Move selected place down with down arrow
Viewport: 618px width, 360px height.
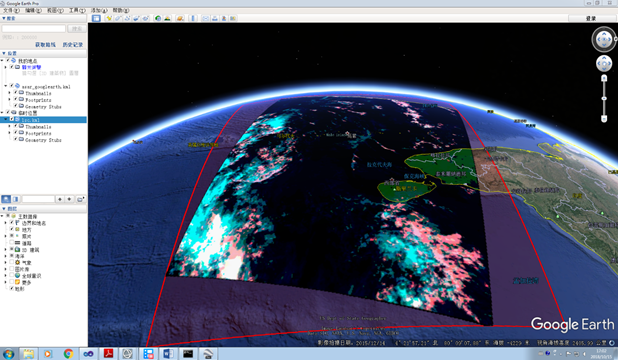point(69,199)
